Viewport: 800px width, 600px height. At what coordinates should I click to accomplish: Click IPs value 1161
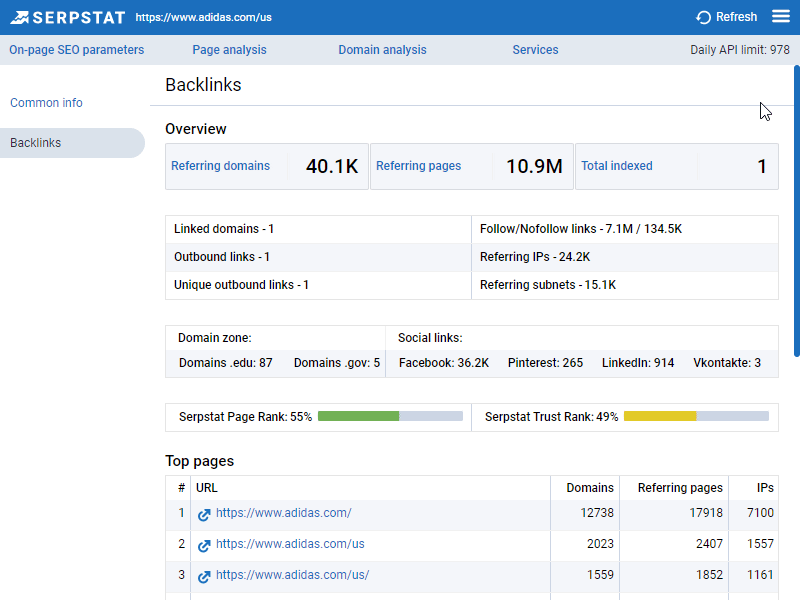(x=761, y=575)
